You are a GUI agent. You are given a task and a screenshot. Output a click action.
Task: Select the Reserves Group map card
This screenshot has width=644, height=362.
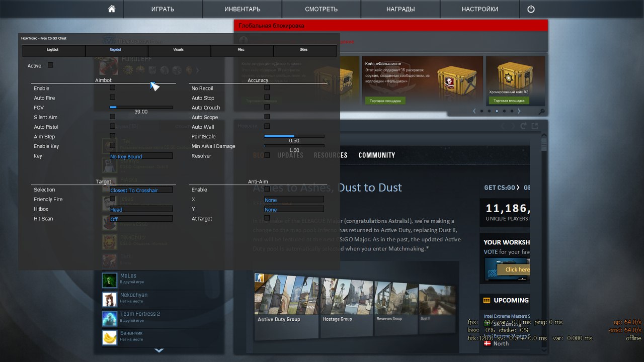395,307
